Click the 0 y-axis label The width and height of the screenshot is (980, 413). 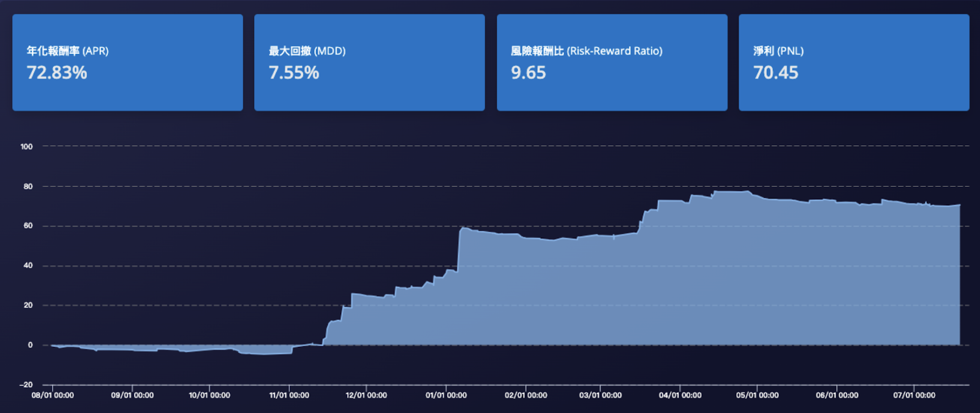[x=30, y=345]
